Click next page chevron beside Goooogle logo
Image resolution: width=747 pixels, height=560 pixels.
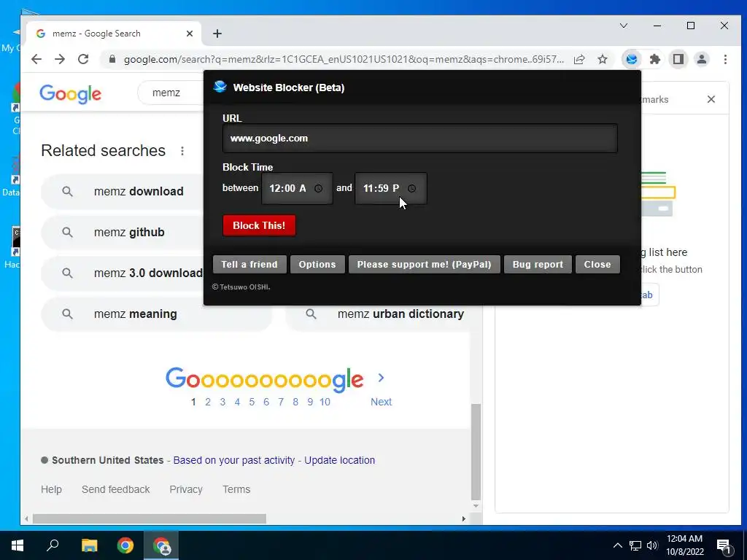point(381,378)
